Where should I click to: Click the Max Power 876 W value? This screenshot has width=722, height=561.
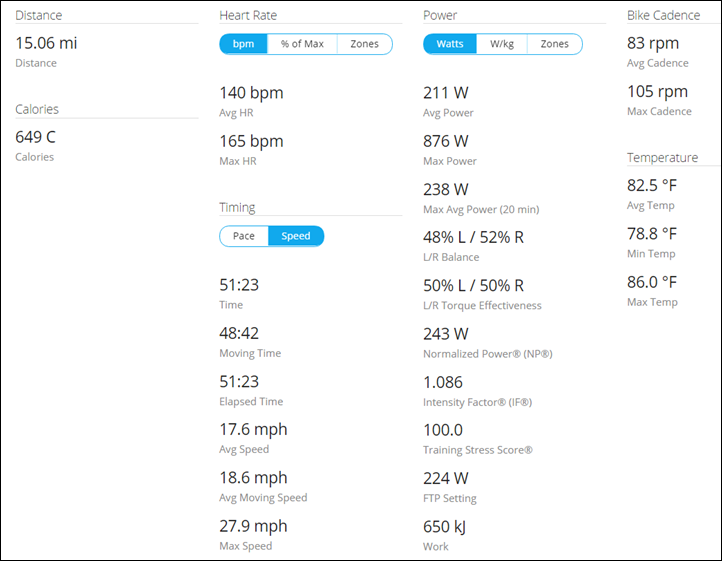point(446,141)
